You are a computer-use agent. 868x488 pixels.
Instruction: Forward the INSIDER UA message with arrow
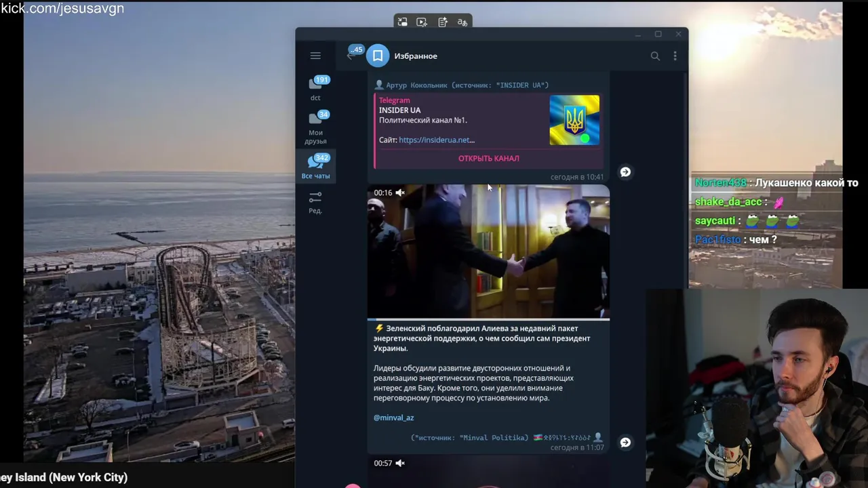click(x=625, y=172)
